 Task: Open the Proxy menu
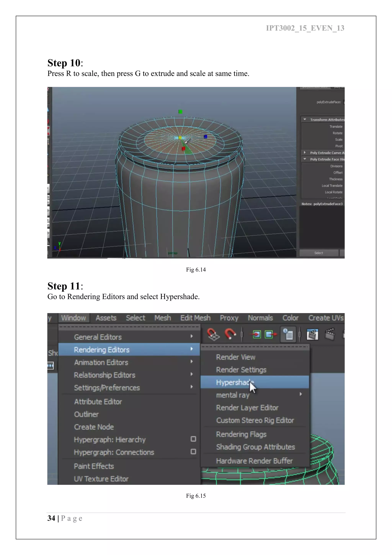click(x=229, y=318)
